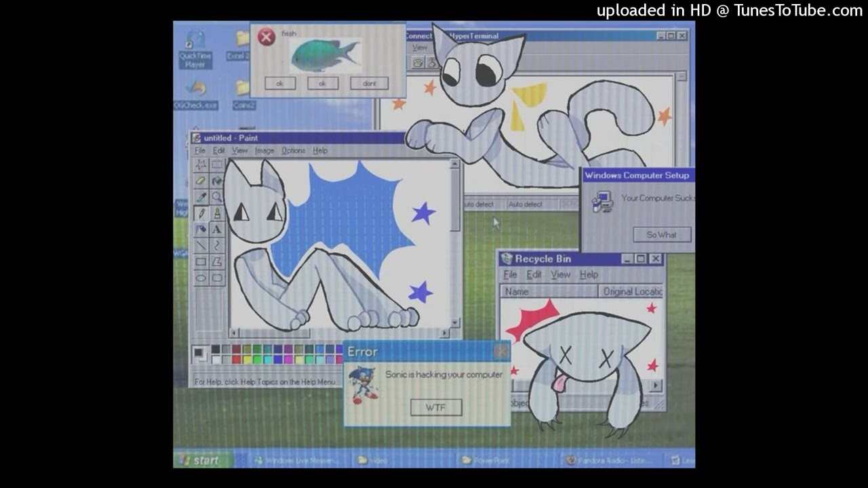The image size is (868, 488).
Task: Open the Help menu in Recycle Bin
Action: pos(589,274)
